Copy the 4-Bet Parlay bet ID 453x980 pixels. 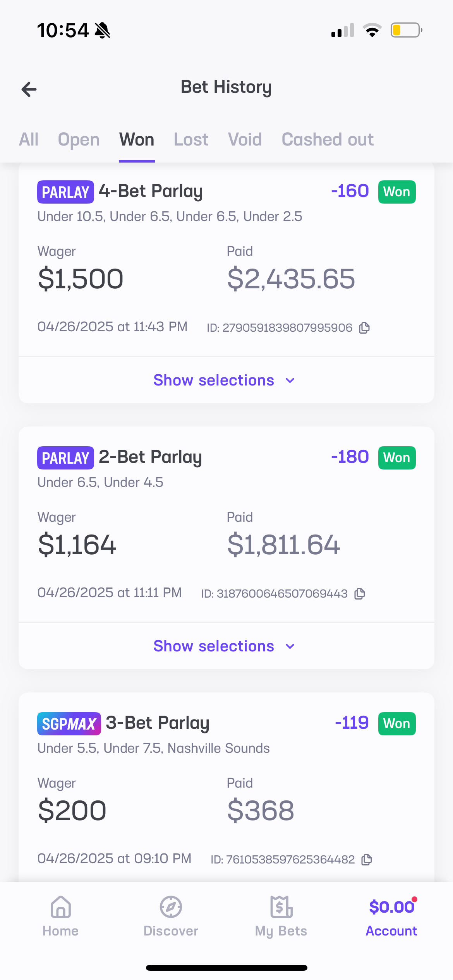tap(364, 328)
